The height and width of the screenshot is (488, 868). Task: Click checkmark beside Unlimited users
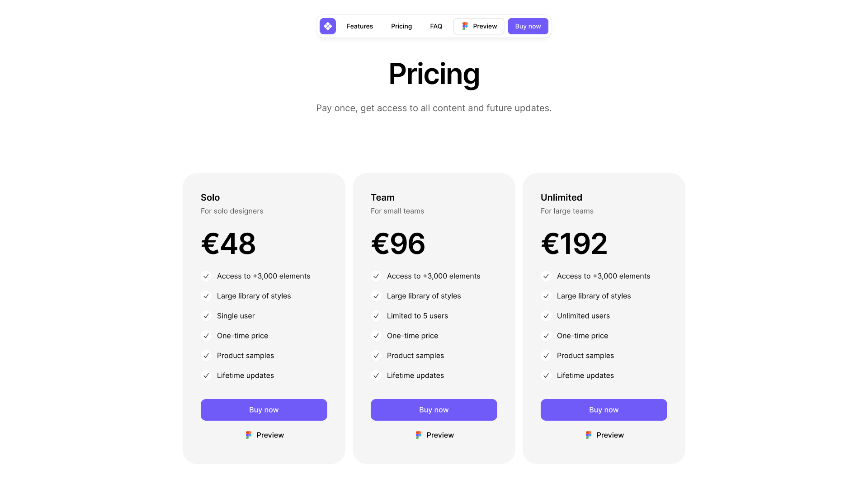coord(546,316)
